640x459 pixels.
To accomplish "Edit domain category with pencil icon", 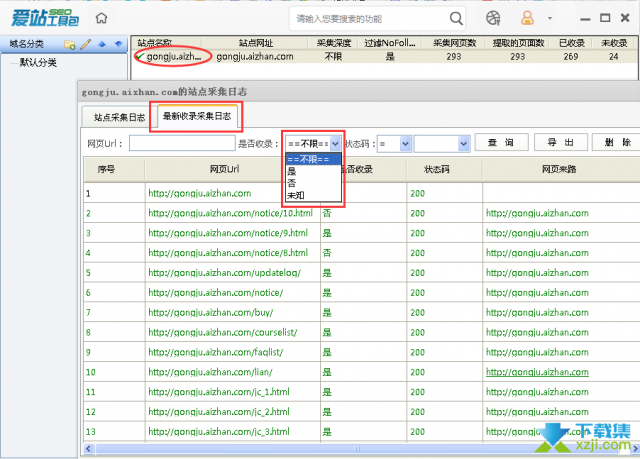I will coord(86,44).
